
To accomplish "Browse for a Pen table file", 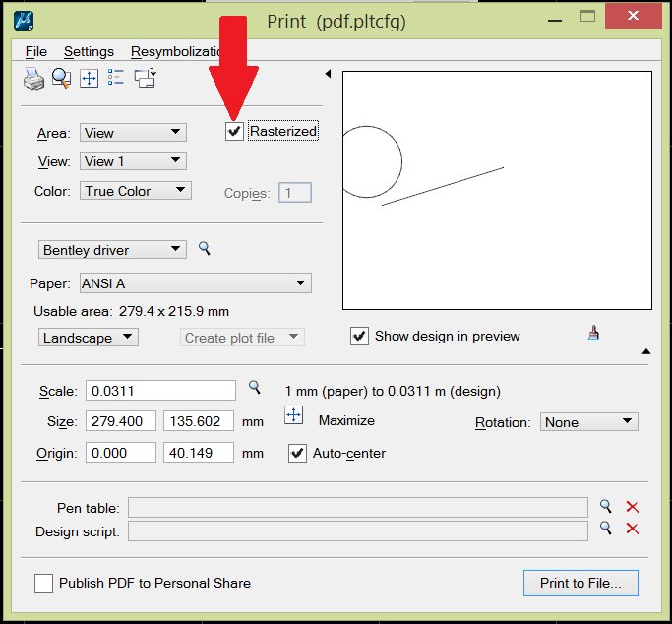I will tap(605, 507).
